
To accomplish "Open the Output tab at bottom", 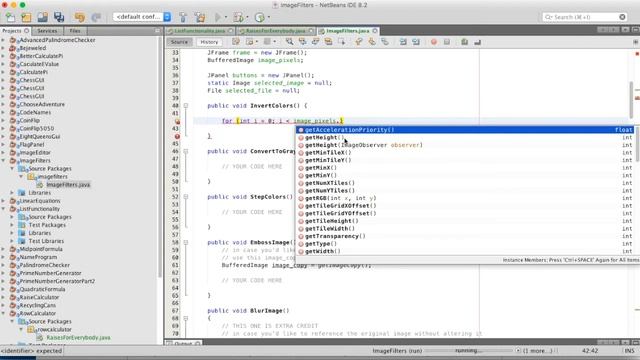I will (x=183, y=344).
